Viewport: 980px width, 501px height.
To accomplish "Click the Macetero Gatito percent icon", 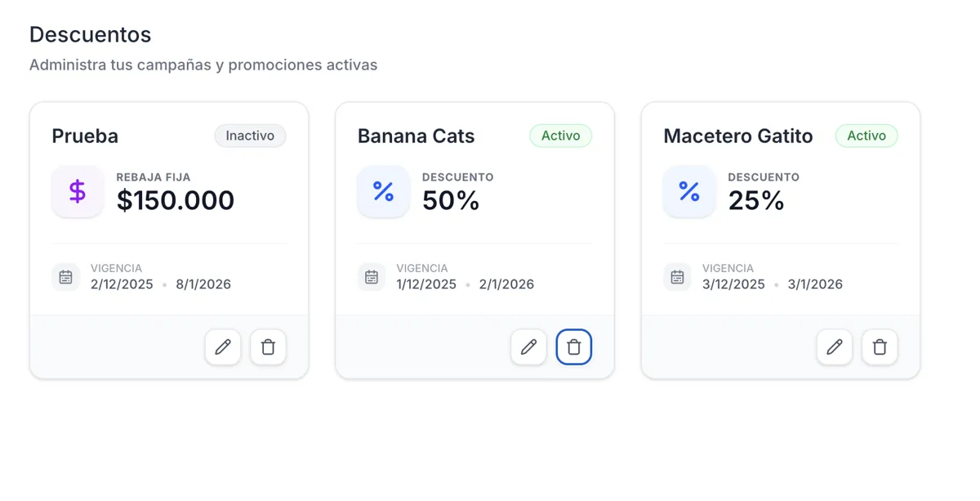I will (x=689, y=191).
